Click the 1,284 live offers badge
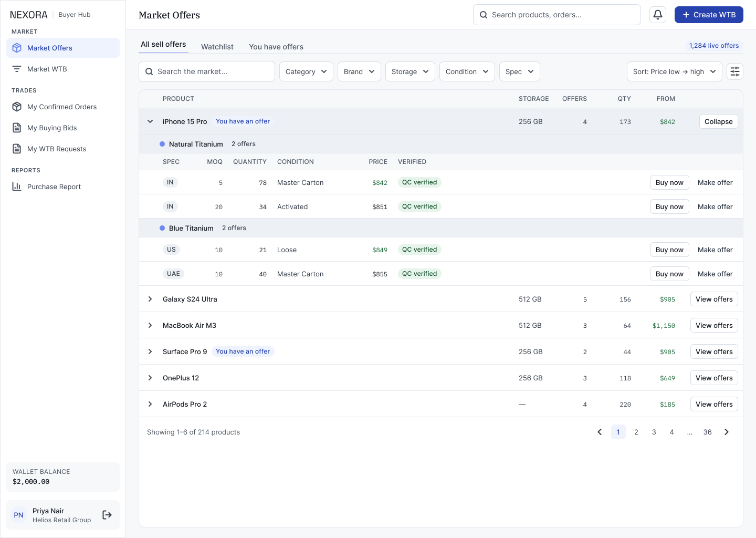756x538 pixels. pos(714,46)
